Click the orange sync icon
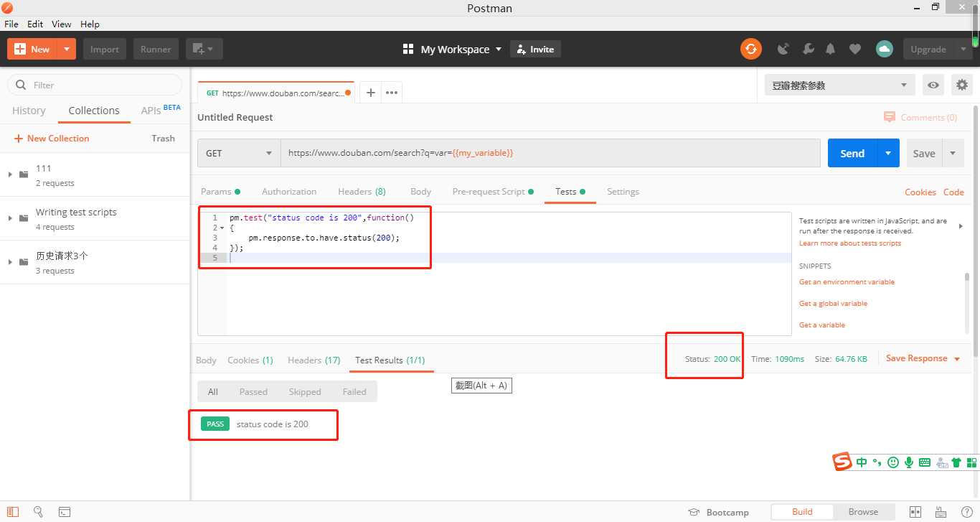This screenshot has width=980, height=522. coord(751,49)
